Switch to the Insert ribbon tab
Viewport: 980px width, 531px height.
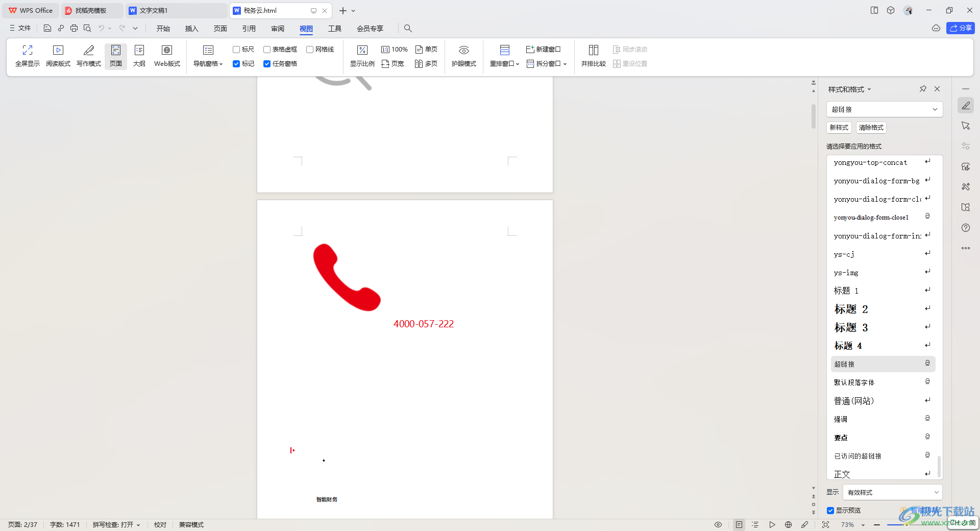click(192, 29)
